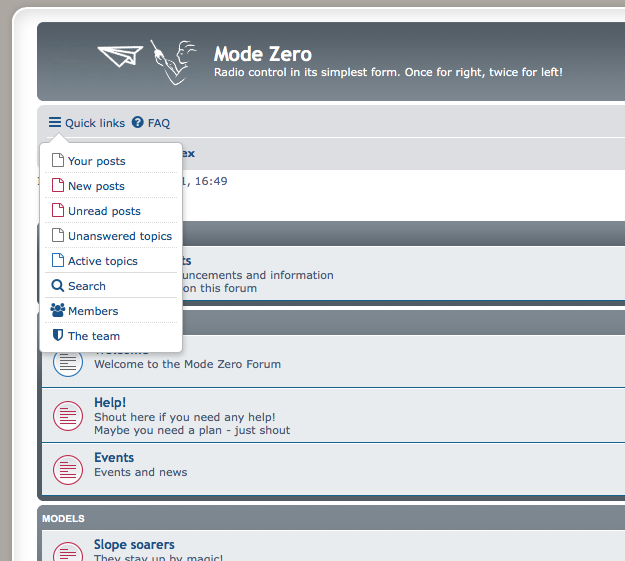Select Your posts from Quick links
The image size is (625, 561).
click(96, 161)
